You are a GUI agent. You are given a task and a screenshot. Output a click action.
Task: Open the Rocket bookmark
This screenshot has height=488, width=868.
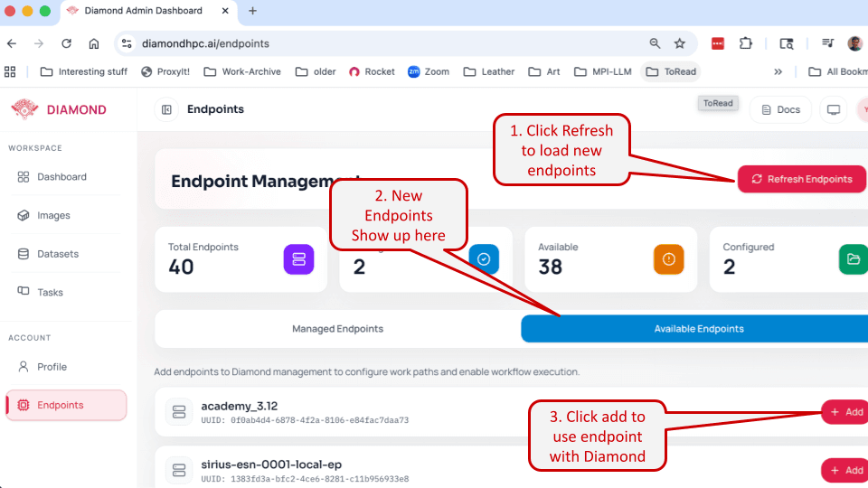[x=372, y=71]
